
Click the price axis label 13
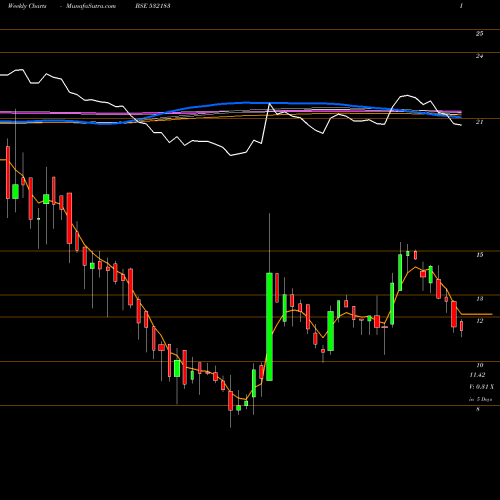[x=479, y=299]
